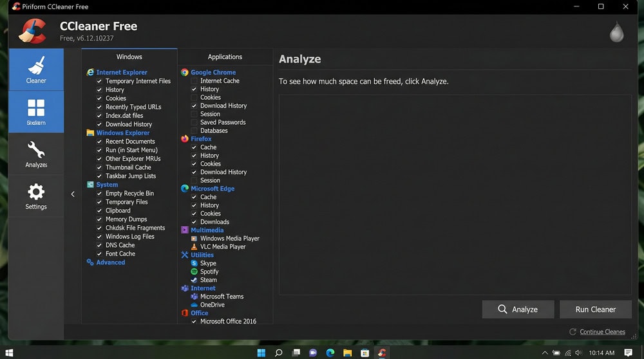Click the VLC Media Player cone icon
This screenshot has height=359, width=644.
click(194, 246)
